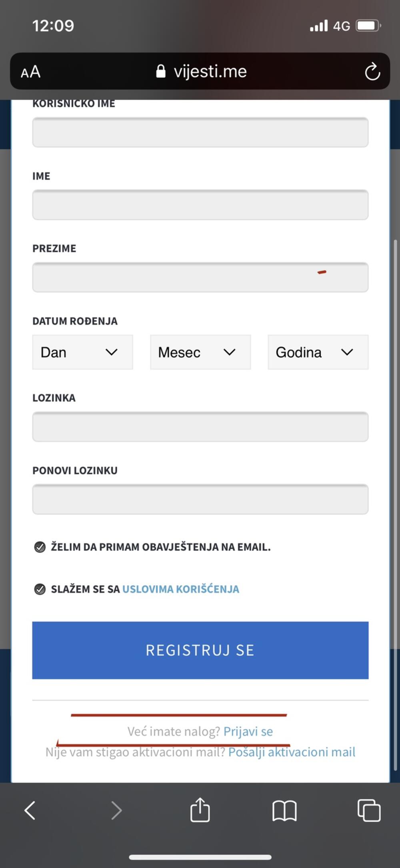Open the Safari bookmarks book icon
Screen dimensions: 400x868
(284, 810)
